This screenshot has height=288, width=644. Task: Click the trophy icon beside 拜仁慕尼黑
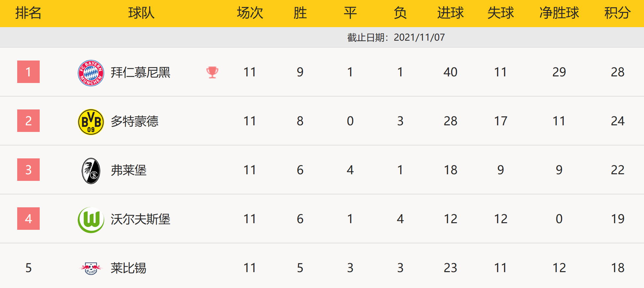point(212,72)
